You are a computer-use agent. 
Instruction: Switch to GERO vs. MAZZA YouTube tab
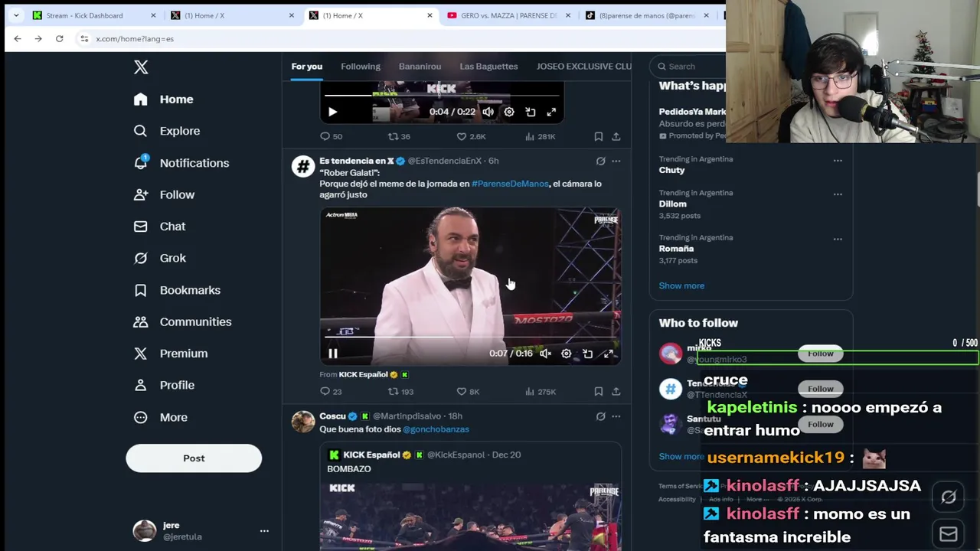click(508, 15)
